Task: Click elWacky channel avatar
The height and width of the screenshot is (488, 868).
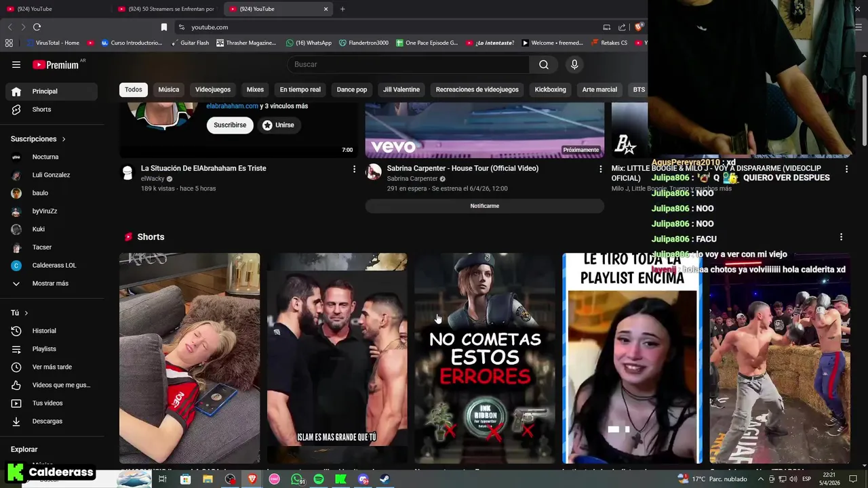Action: (127, 171)
